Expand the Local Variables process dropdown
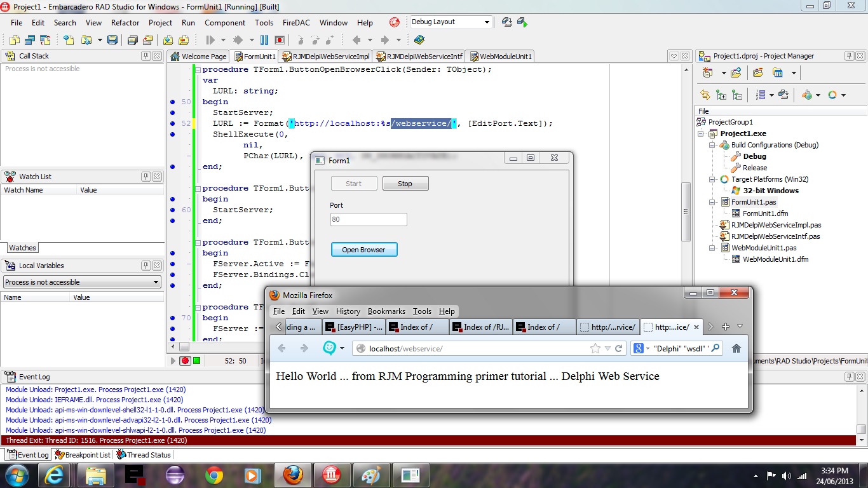The height and width of the screenshot is (488, 868). click(x=157, y=281)
